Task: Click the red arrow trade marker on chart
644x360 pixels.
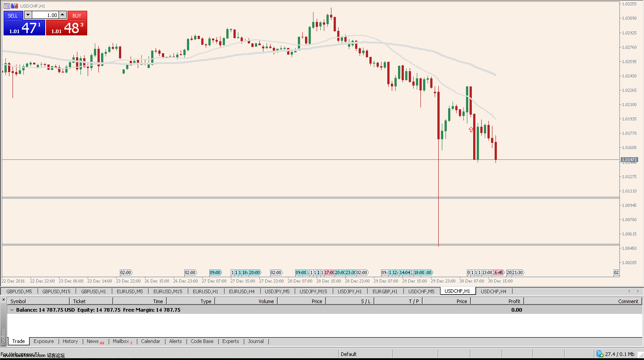Action: 471,129
